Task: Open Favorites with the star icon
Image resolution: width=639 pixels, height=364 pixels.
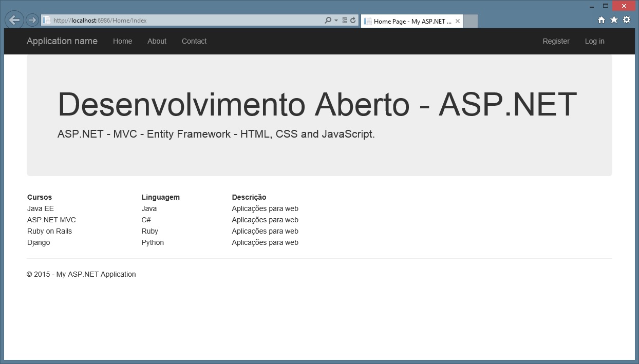Action: (614, 20)
